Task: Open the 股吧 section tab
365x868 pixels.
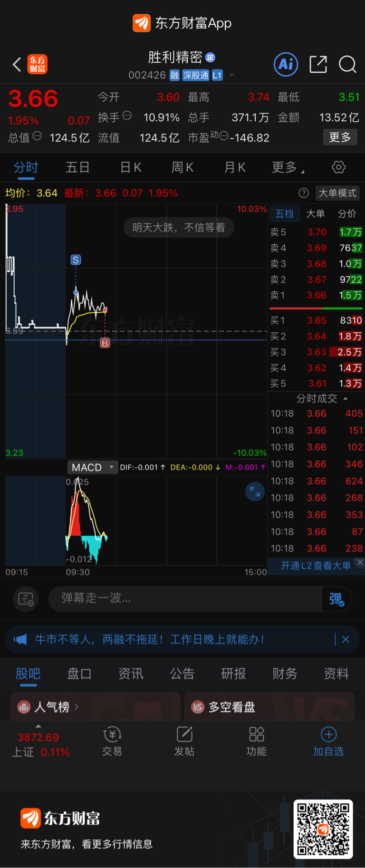Action: tap(28, 674)
